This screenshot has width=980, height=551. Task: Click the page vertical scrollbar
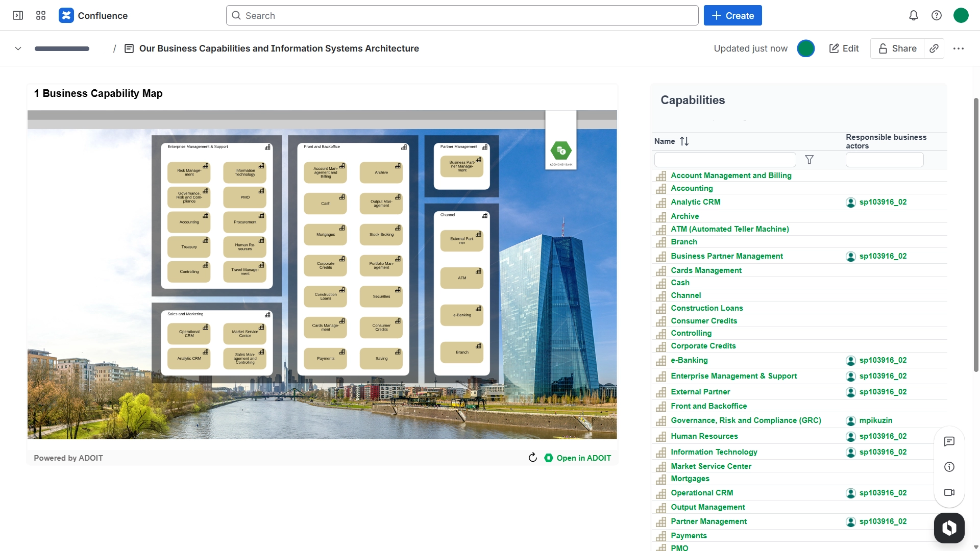click(976, 235)
